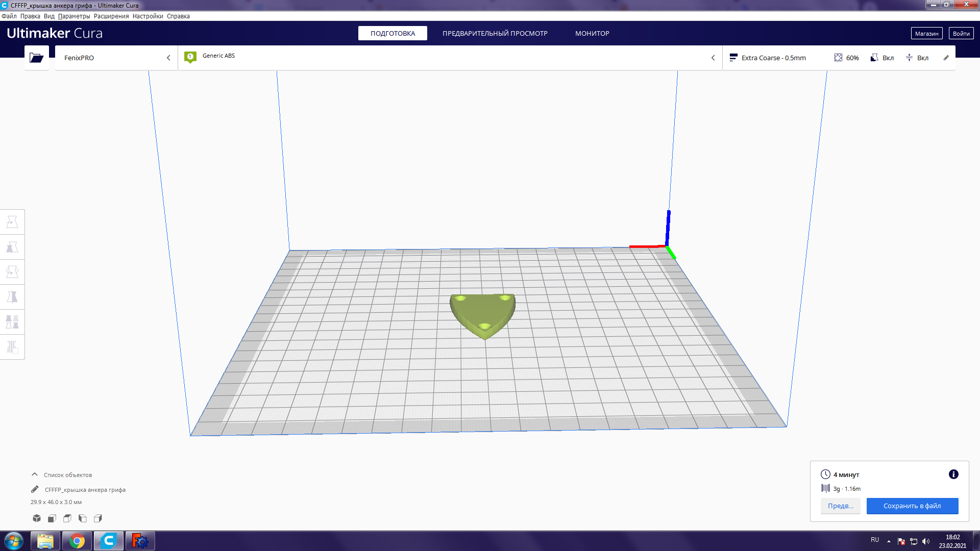Click the print info icon near time estimate
This screenshot has width=980, height=551.
pos(953,474)
